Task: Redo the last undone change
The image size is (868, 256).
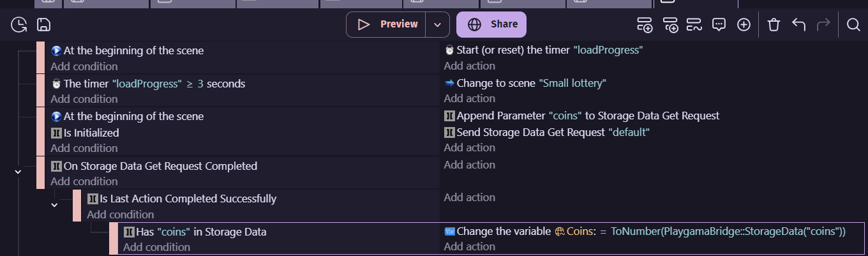Action: coord(823,25)
